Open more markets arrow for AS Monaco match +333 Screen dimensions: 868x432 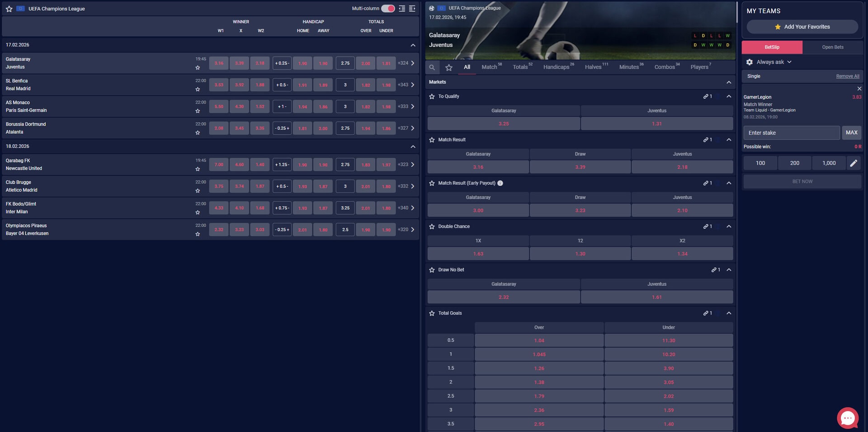point(413,107)
